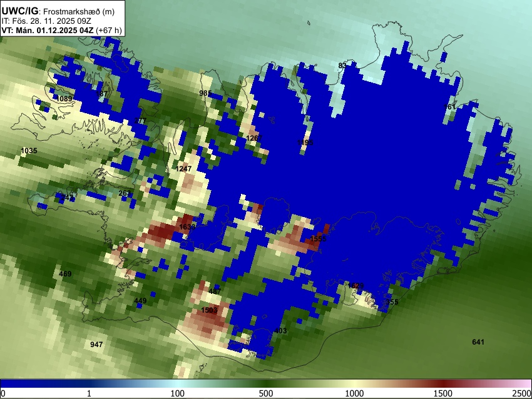Click the 0 label on the color scale
532x399 pixels.
tap(3, 393)
